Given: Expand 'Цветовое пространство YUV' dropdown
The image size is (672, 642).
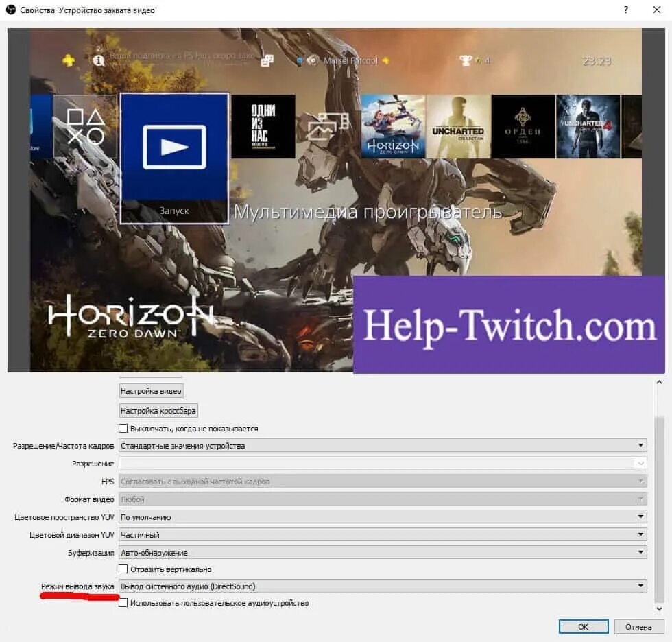Looking at the screenshot, I should click(383, 517).
